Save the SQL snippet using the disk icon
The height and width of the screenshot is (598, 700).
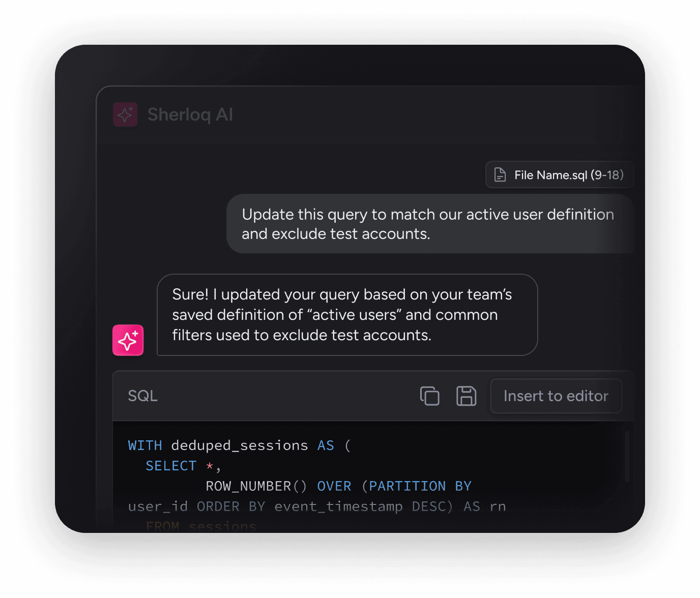point(466,396)
